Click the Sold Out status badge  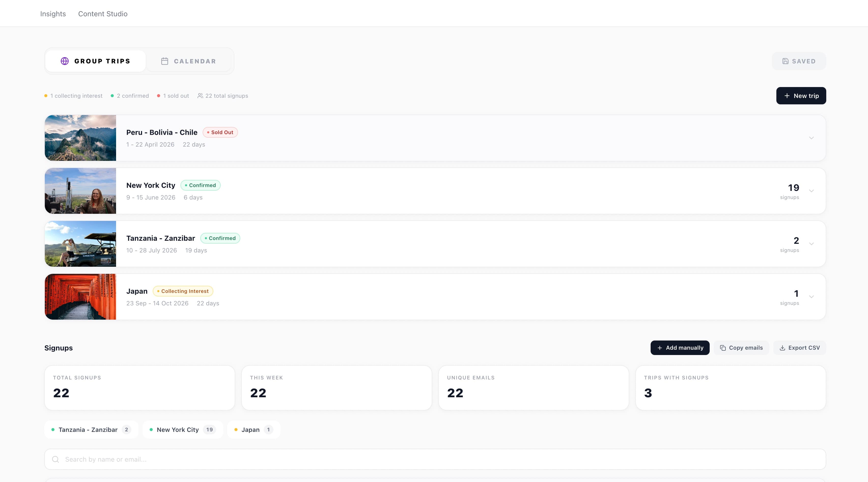[220, 132]
